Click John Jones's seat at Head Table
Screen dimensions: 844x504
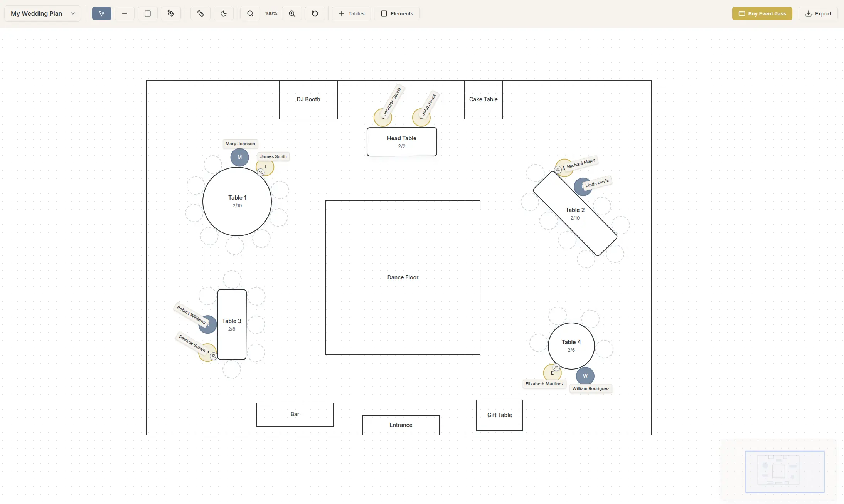(421, 118)
